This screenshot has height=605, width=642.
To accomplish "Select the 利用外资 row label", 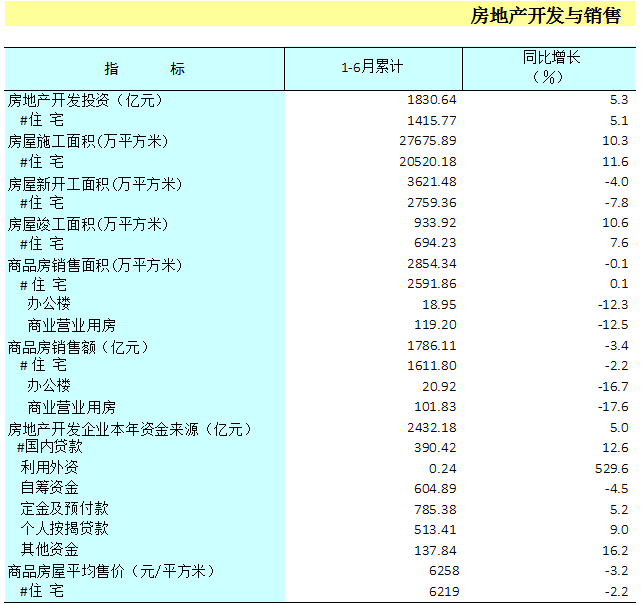I will pos(50,468).
